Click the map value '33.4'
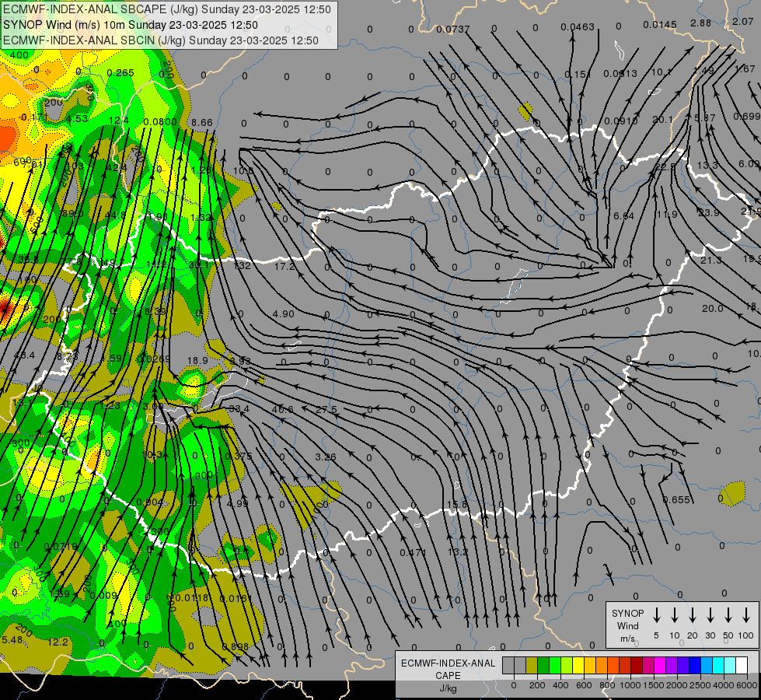Viewport: 761px width, 700px height. point(239,409)
